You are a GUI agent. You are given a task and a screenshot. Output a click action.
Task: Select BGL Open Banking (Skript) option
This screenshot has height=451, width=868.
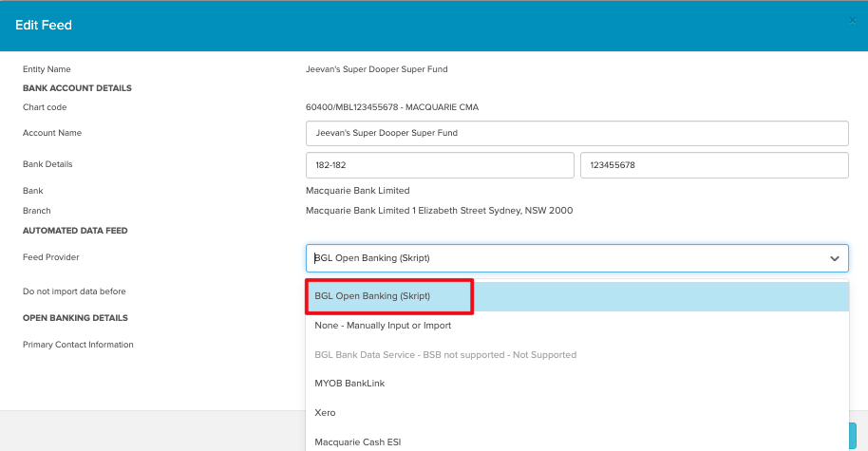(576, 296)
